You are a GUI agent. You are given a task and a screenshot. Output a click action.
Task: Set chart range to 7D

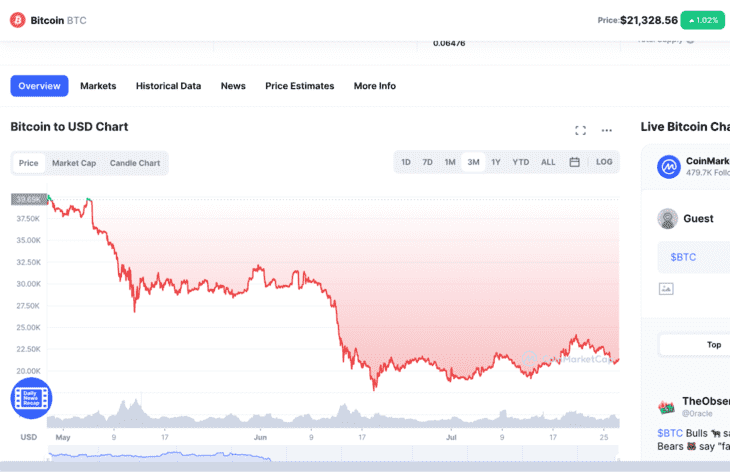coord(427,162)
